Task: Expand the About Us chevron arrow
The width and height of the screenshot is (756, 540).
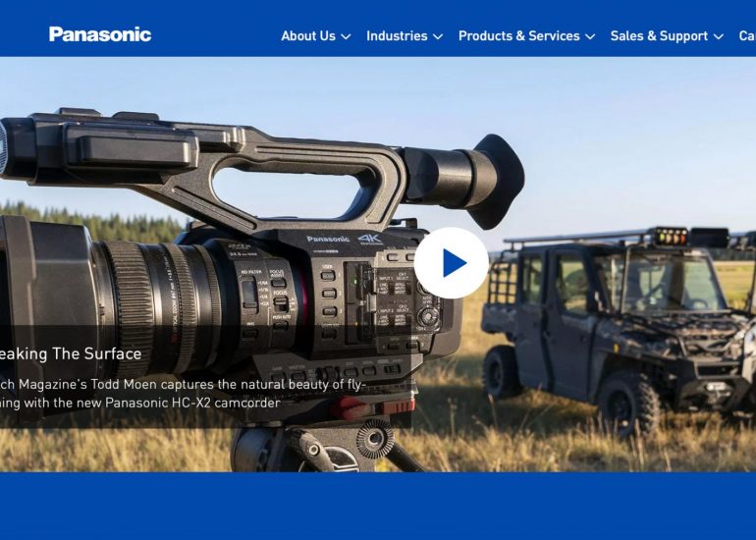Action: click(346, 36)
